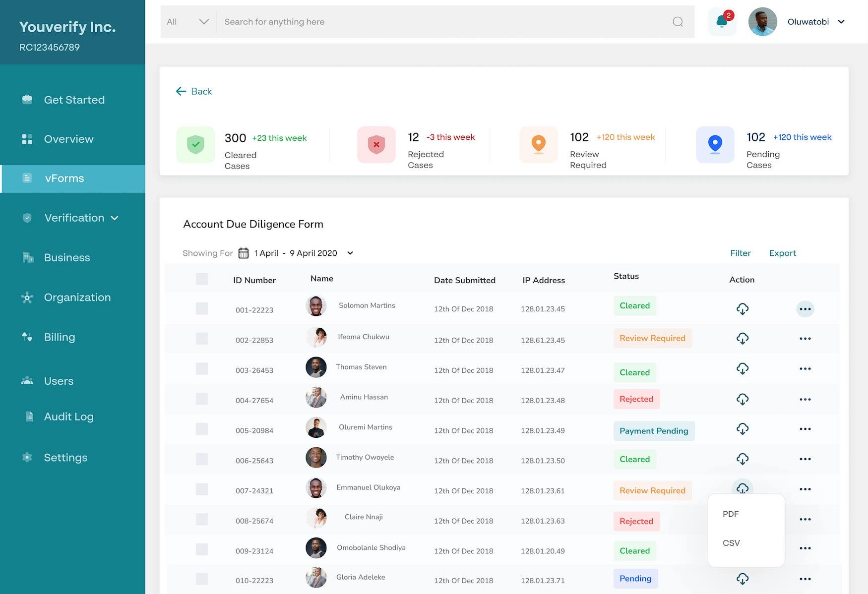The width and height of the screenshot is (868, 594).
Task: Open the calendar icon next to Showing For
Action: click(243, 253)
